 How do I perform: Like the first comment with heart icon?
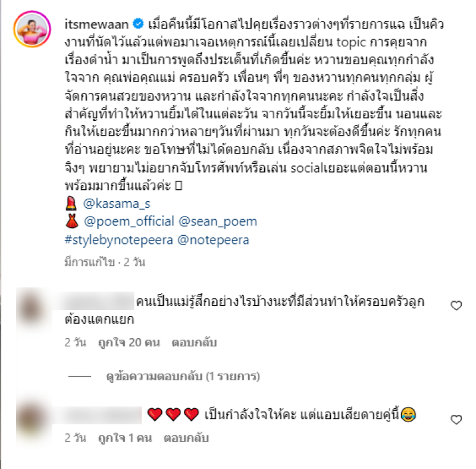(456, 305)
